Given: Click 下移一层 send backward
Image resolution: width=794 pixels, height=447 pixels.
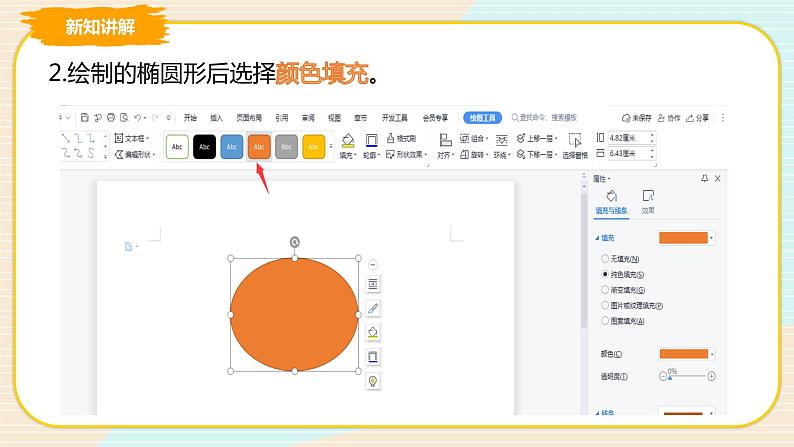Looking at the screenshot, I should point(537,154).
